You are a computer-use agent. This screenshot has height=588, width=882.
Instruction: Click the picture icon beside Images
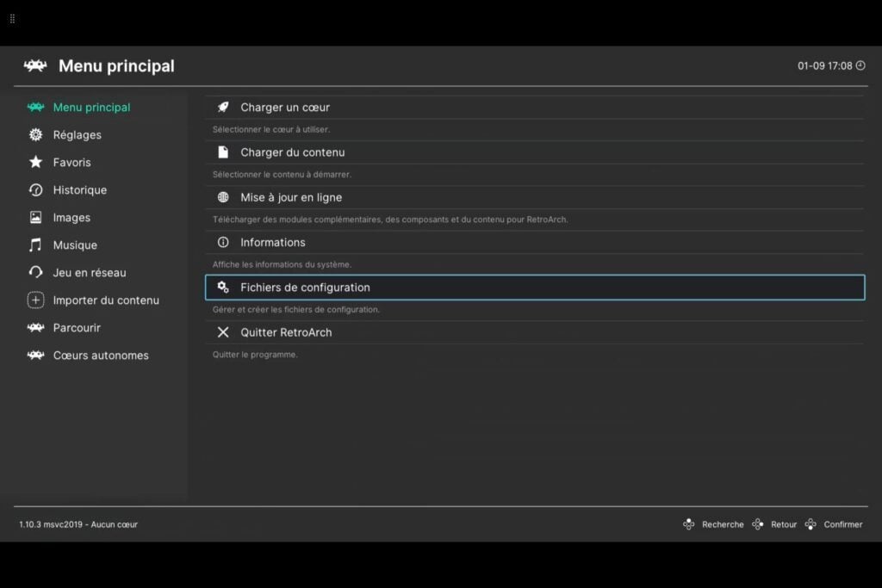35,218
